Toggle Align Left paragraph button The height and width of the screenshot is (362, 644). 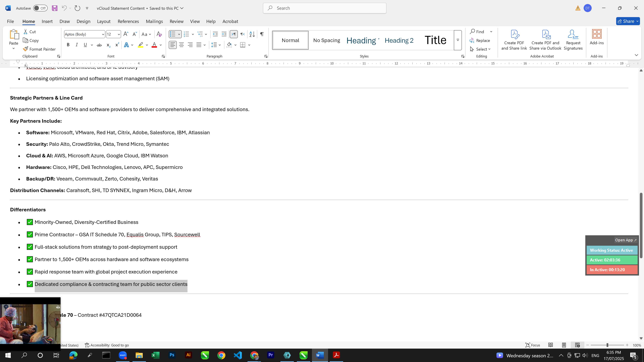173,45
